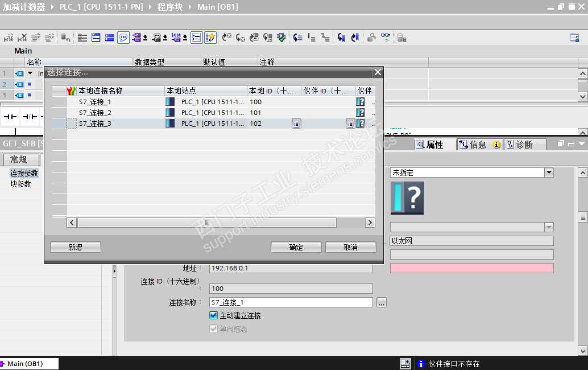This screenshot has height=370, width=588.
Task: Click local ID 100 cell
Action: click(x=274, y=102)
